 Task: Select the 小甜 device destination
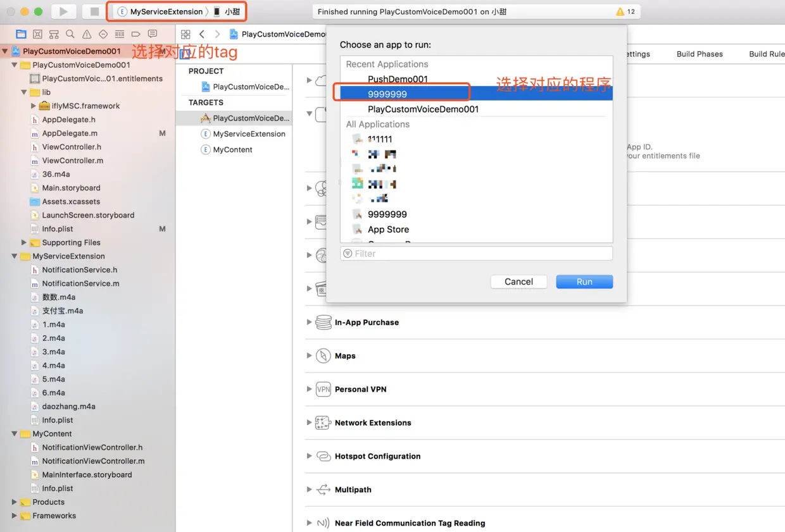click(x=227, y=11)
